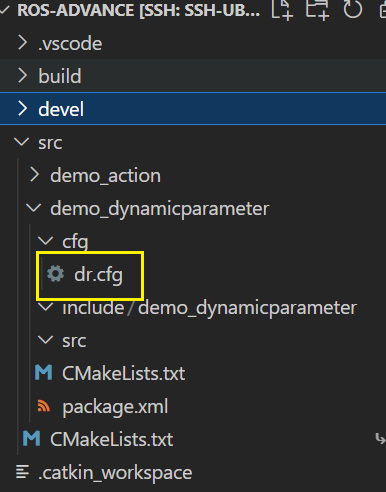Select the include/demo_dynamicparameter folder

click(x=209, y=307)
